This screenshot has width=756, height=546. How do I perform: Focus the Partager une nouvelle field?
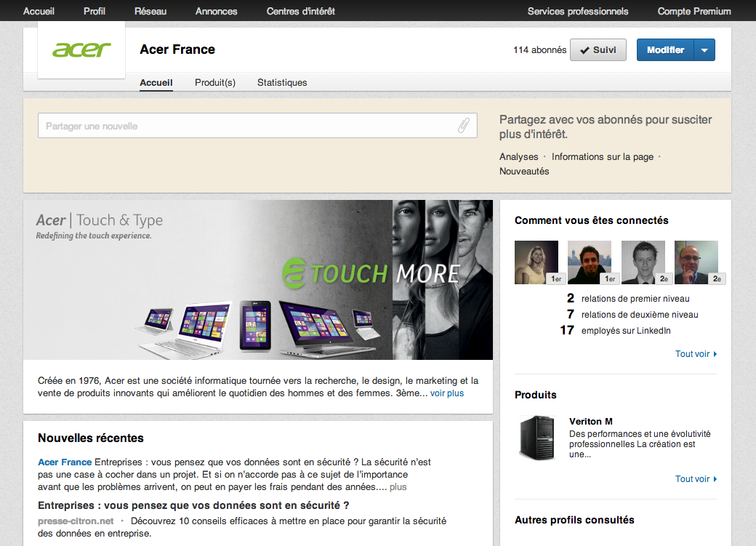257,125
